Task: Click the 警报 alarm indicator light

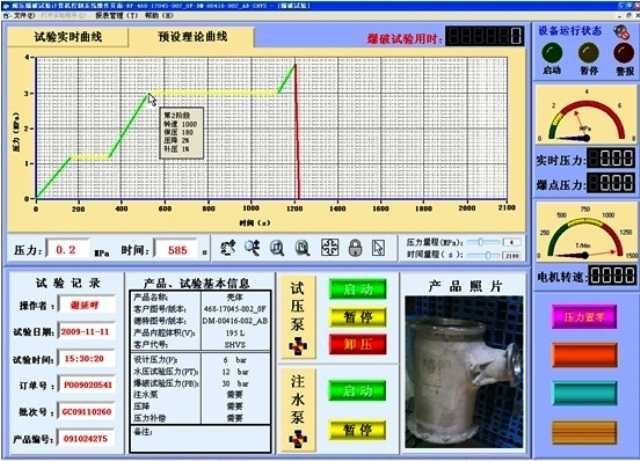Action: click(x=623, y=53)
